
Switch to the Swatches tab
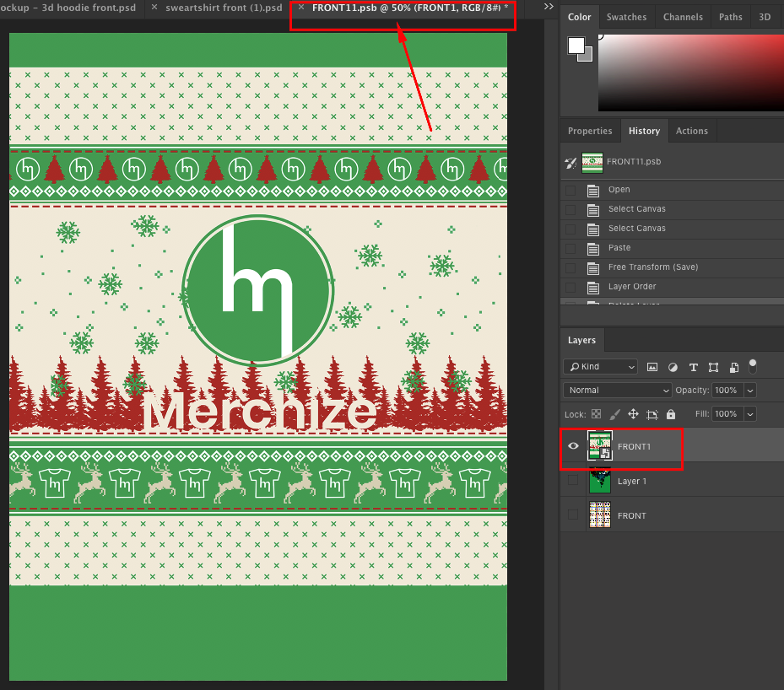[x=626, y=17]
